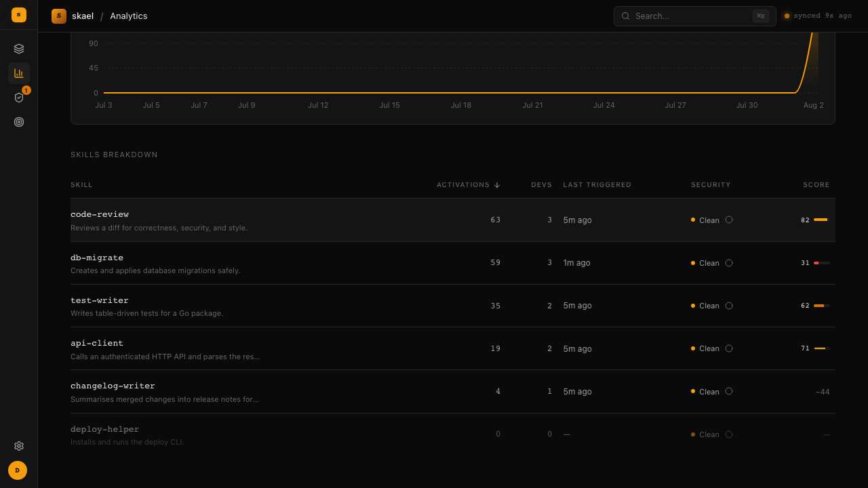
Task: Click the Jul 15 chart axis label
Action: click(x=389, y=105)
